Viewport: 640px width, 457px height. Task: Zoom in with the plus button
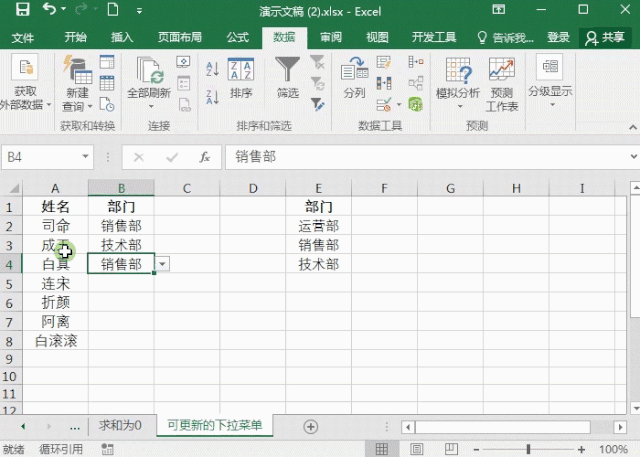(x=582, y=450)
